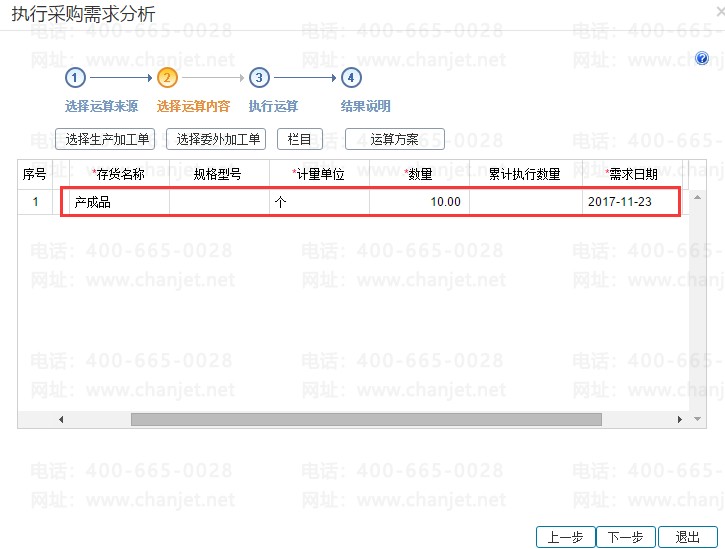
Task: Click the empty 规格型号 cell in row 1
Action: (219, 202)
